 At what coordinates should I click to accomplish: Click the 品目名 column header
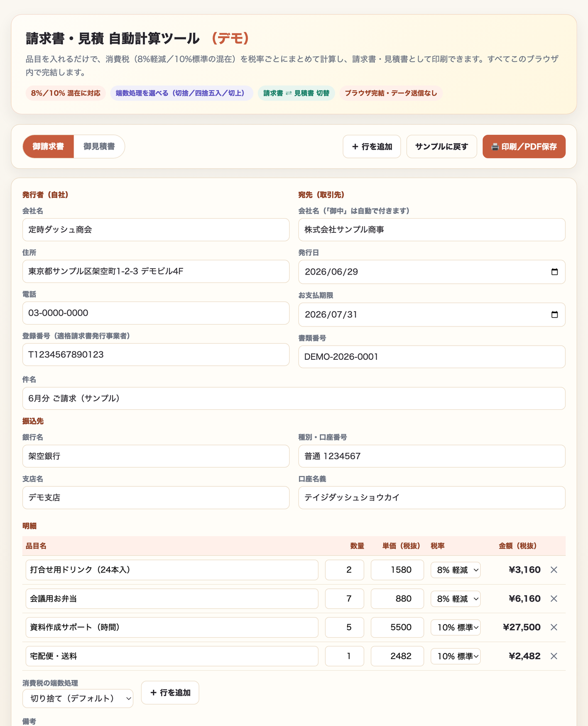tap(36, 546)
